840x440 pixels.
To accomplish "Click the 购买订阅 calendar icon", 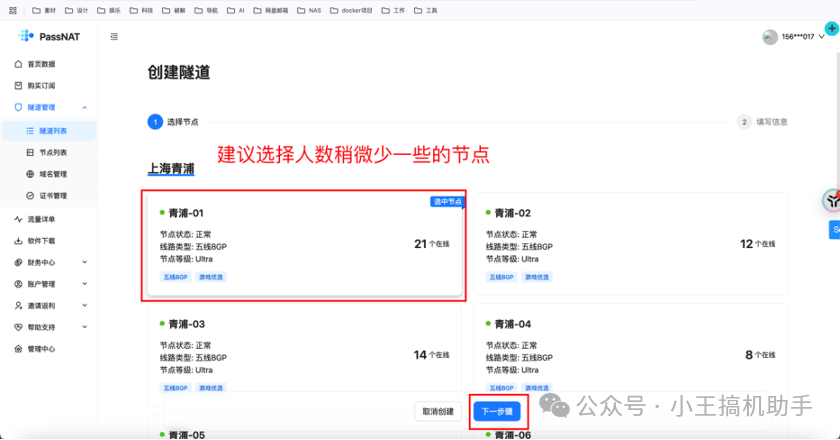I will tap(18, 85).
